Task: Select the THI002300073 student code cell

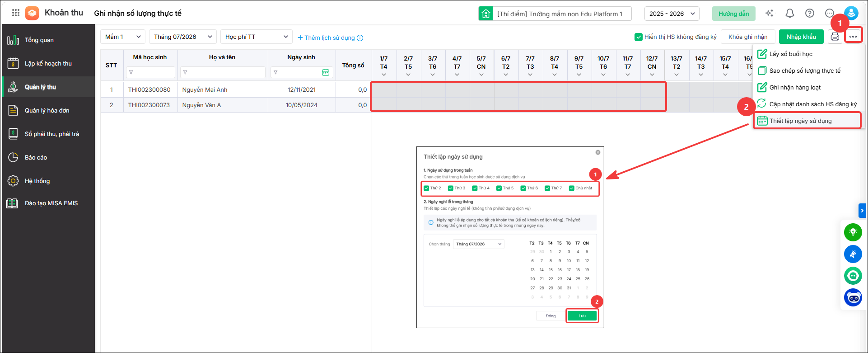Action: (150, 105)
